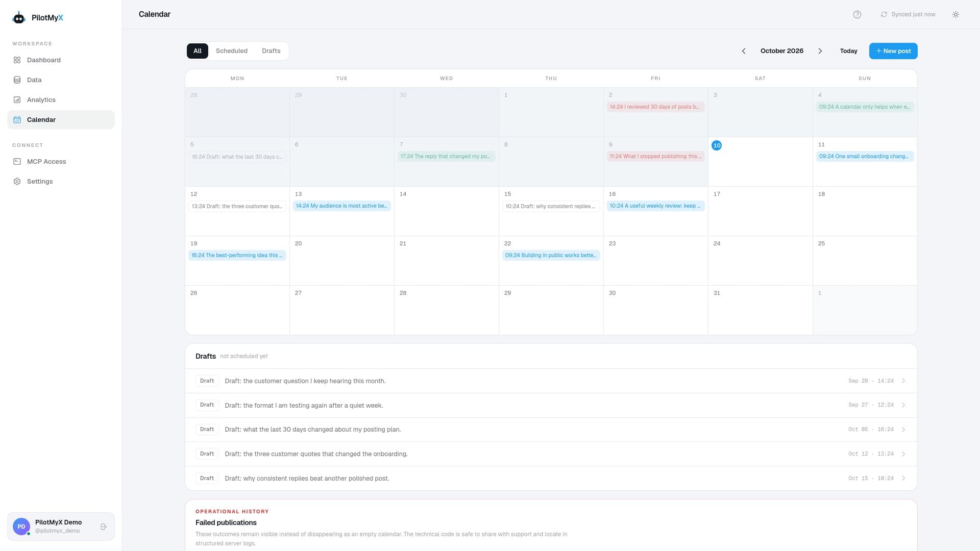Open the 09:24 onboarding change post

click(x=865, y=157)
